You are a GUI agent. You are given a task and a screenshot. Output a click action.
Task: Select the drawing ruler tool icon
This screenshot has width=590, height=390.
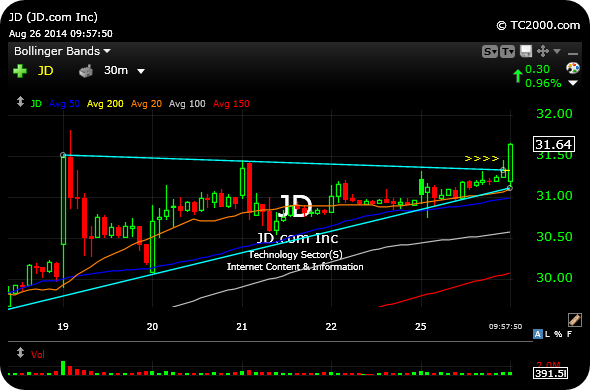(x=575, y=320)
